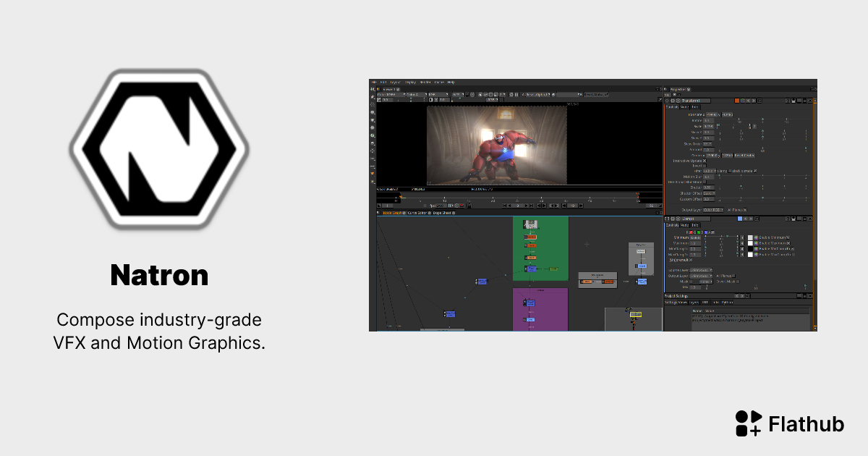Toggle All Planes checkbox in Transform panel
Screen dimensions: 868x456
pos(745,210)
